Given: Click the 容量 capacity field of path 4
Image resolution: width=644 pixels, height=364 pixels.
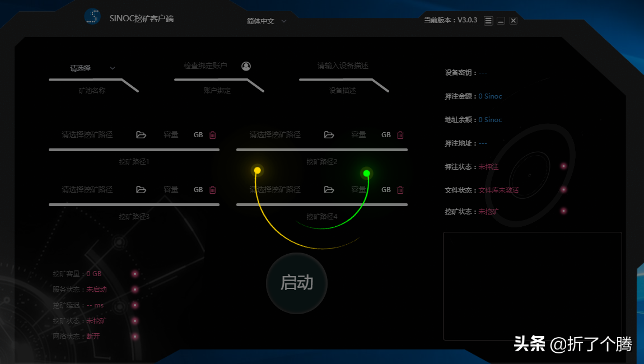Looking at the screenshot, I should click(358, 189).
